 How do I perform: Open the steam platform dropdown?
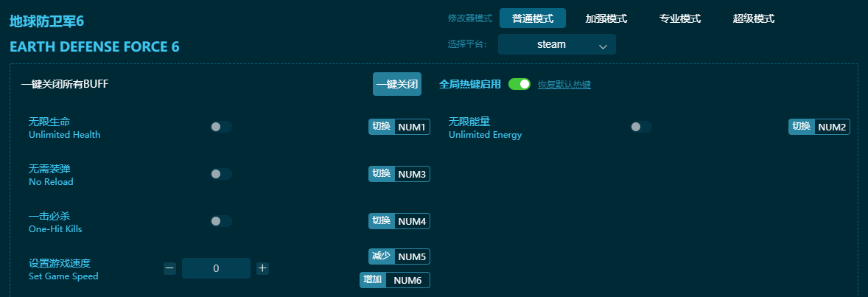click(557, 44)
